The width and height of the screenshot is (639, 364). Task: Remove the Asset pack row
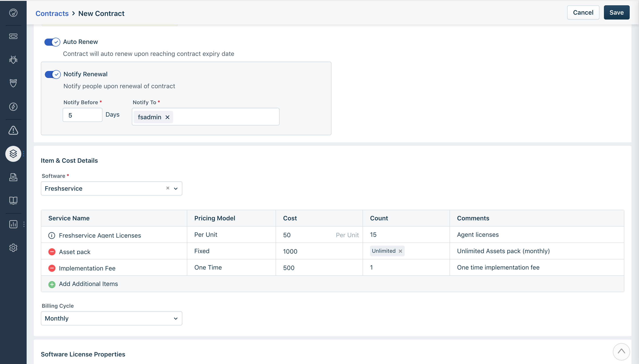(x=52, y=252)
